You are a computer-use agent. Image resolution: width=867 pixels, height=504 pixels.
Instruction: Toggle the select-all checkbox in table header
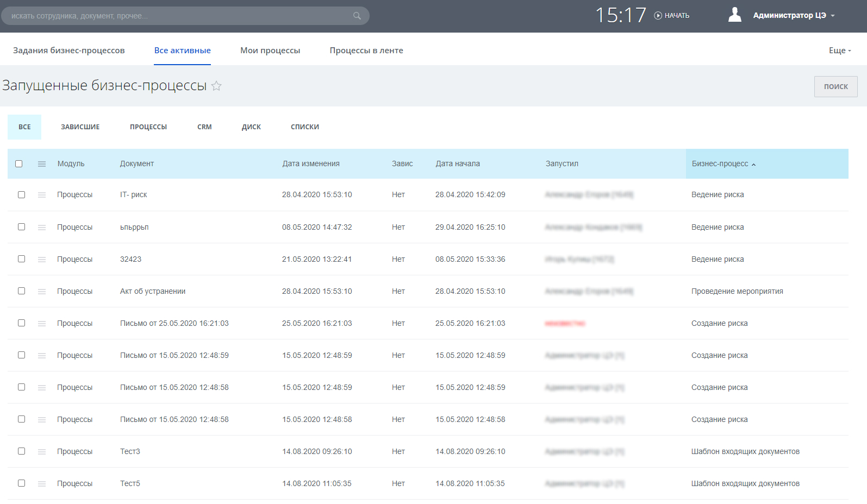pos(19,164)
